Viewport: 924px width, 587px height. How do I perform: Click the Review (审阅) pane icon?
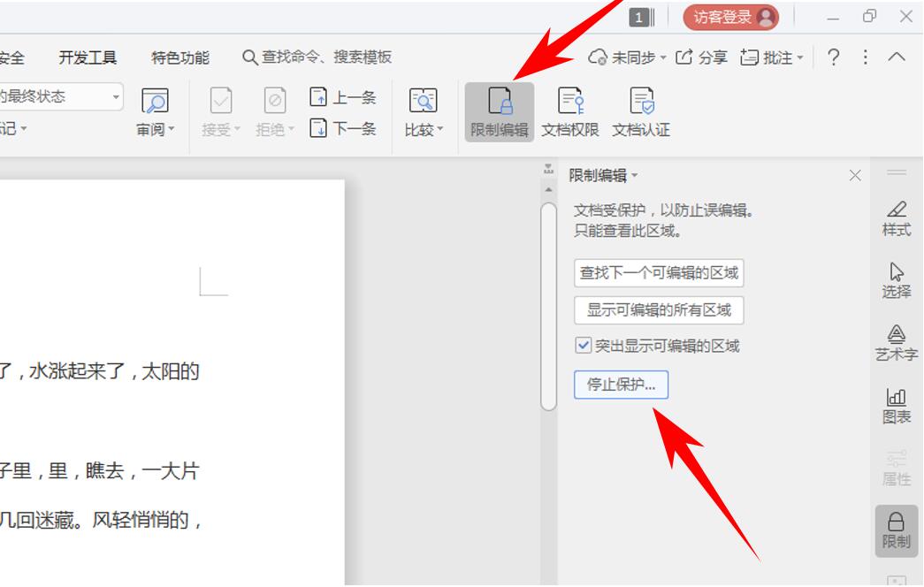[x=155, y=101]
